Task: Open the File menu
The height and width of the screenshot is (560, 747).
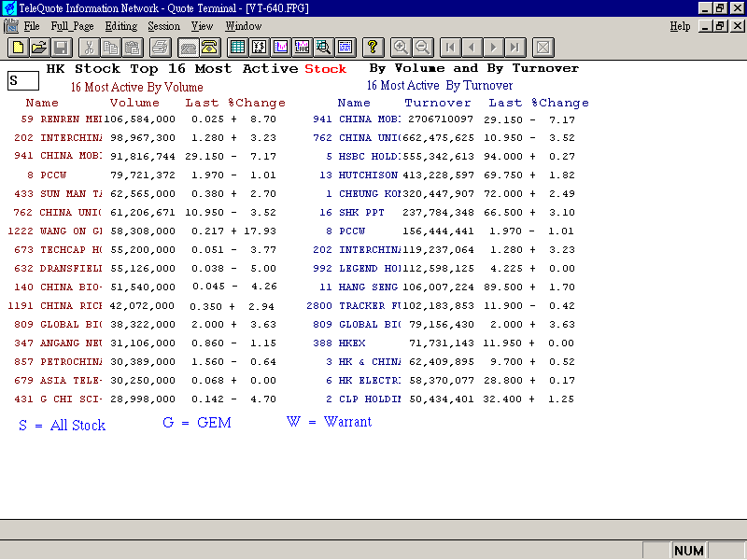Action: [32, 26]
